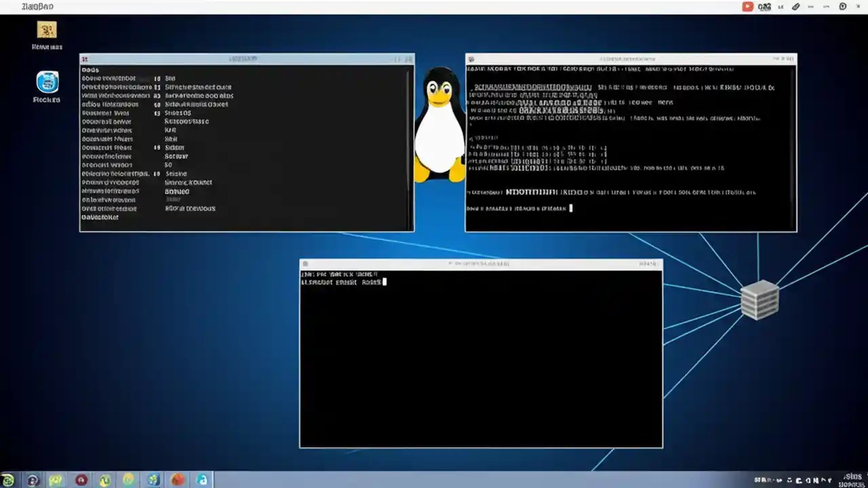This screenshot has height=488, width=868.
Task: Click the paperclip attachment icon in the top bar
Action: [x=796, y=6]
